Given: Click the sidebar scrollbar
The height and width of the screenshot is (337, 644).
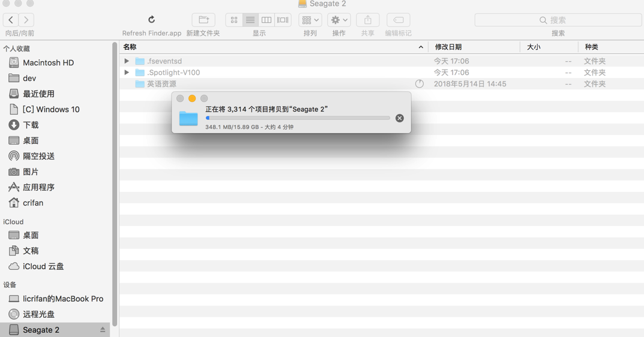Looking at the screenshot, I should pyautogui.click(x=115, y=184).
